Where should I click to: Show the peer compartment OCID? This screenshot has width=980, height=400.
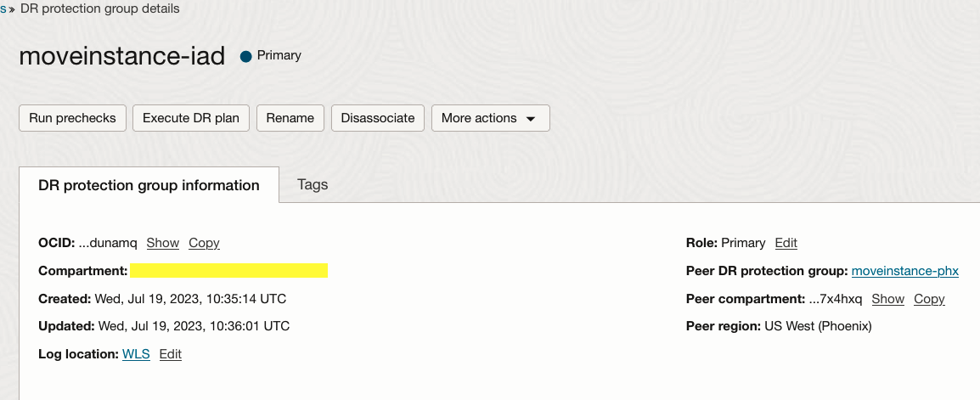point(888,299)
